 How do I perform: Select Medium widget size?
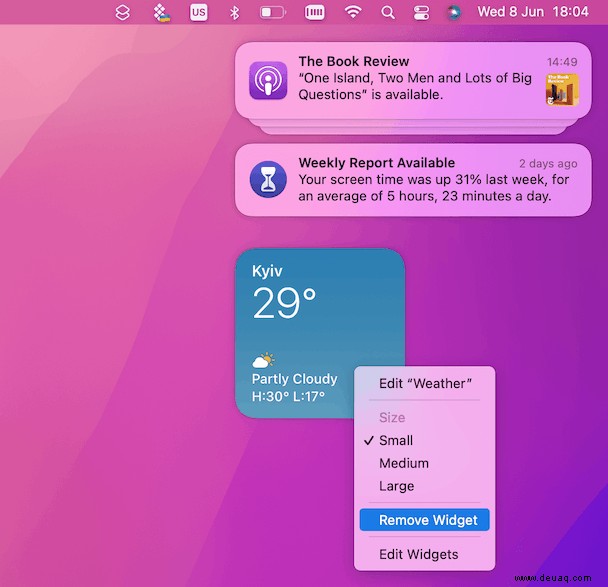(425, 463)
